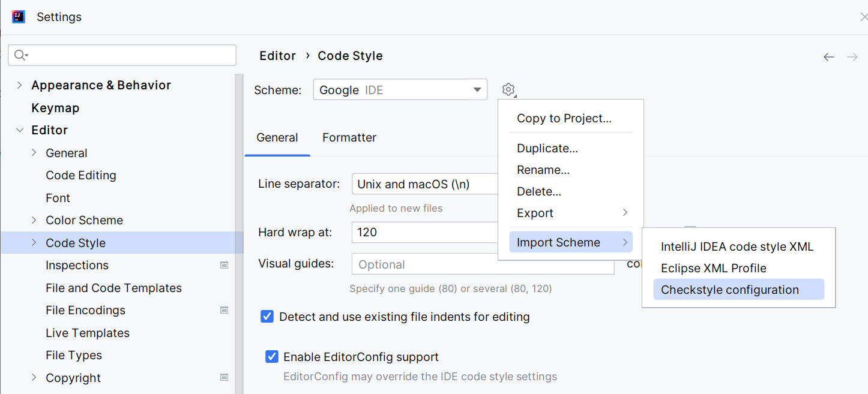Screen dimensions: 868x394
Task: Click the scheme gear settings icon
Action: tap(508, 90)
